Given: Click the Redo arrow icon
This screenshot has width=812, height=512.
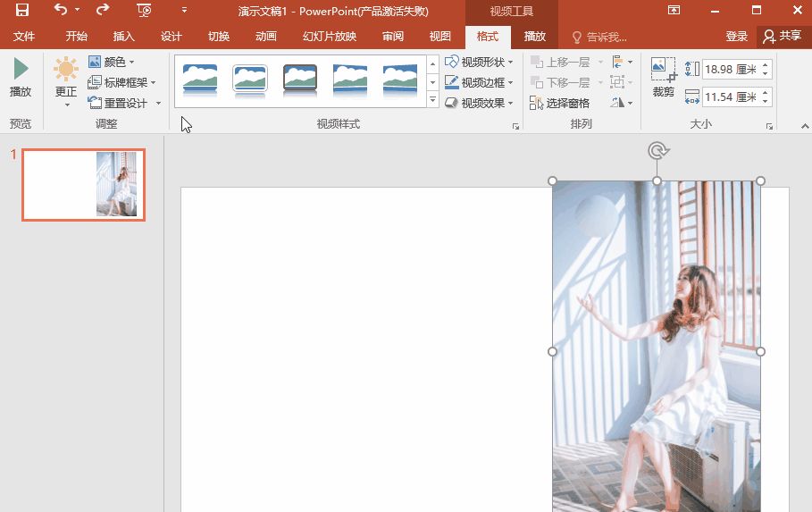Looking at the screenshot, I should [102, 11].
